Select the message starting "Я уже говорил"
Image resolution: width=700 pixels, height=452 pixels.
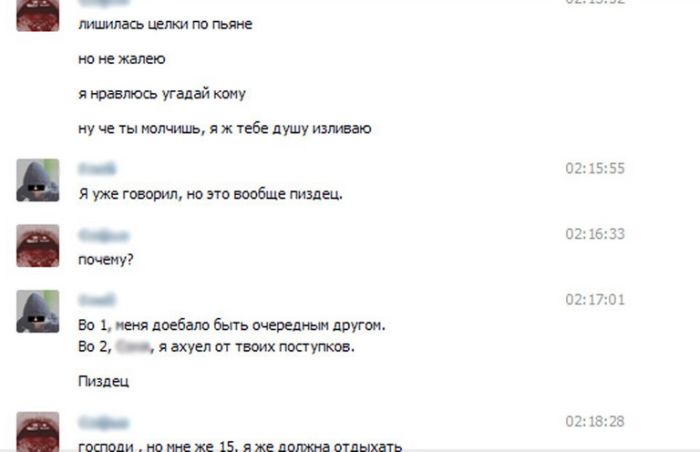pos(210,194)
